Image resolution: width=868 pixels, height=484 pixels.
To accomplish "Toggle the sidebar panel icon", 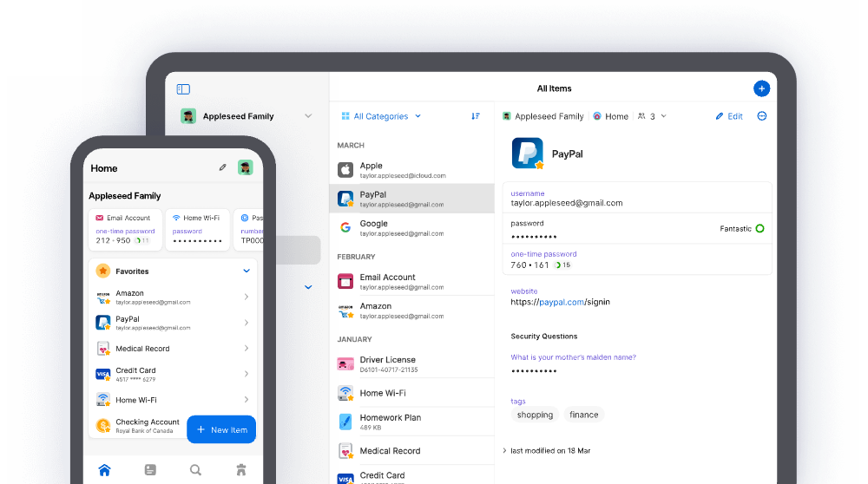I will [x=183, y=89].
